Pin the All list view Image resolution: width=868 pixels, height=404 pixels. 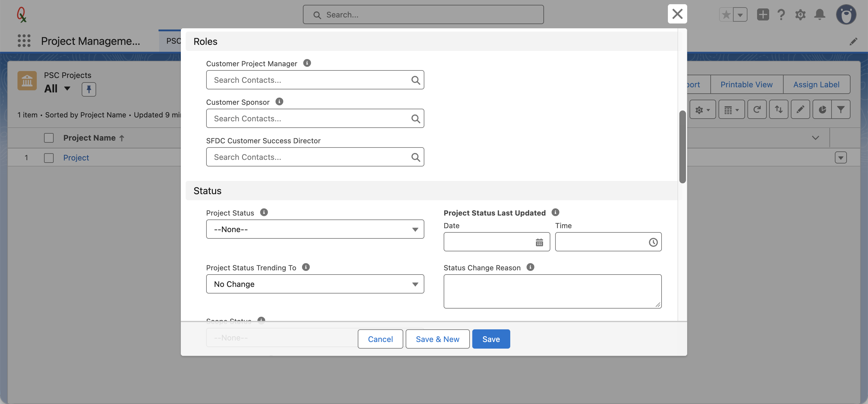[x=89, y=89]
